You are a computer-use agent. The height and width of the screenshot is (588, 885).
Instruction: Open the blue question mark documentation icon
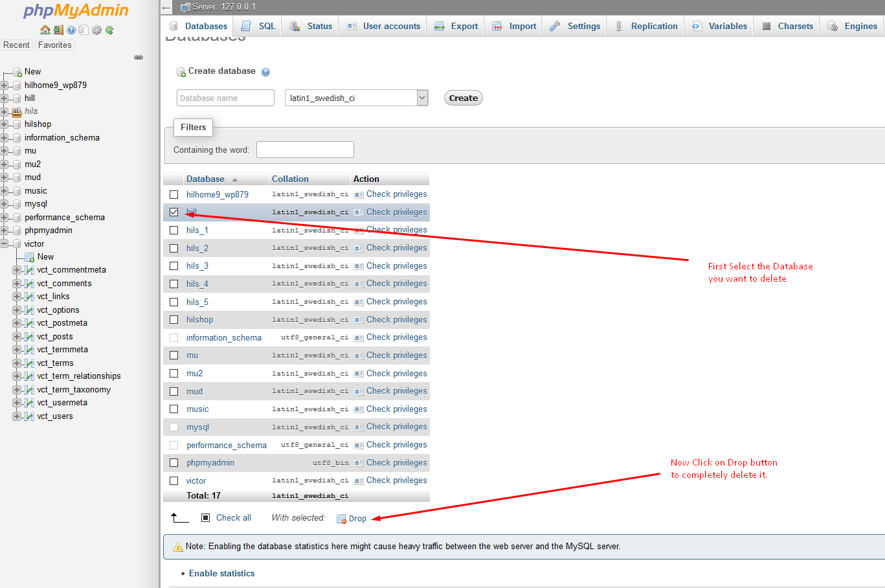[71, 30]
